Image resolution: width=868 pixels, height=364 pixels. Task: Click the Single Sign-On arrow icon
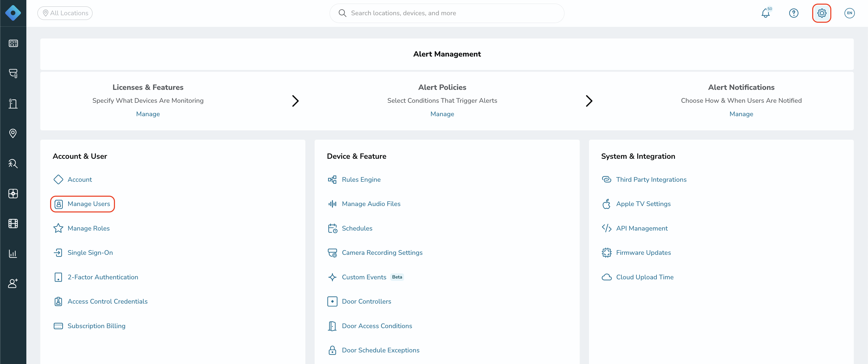(58, 252)
